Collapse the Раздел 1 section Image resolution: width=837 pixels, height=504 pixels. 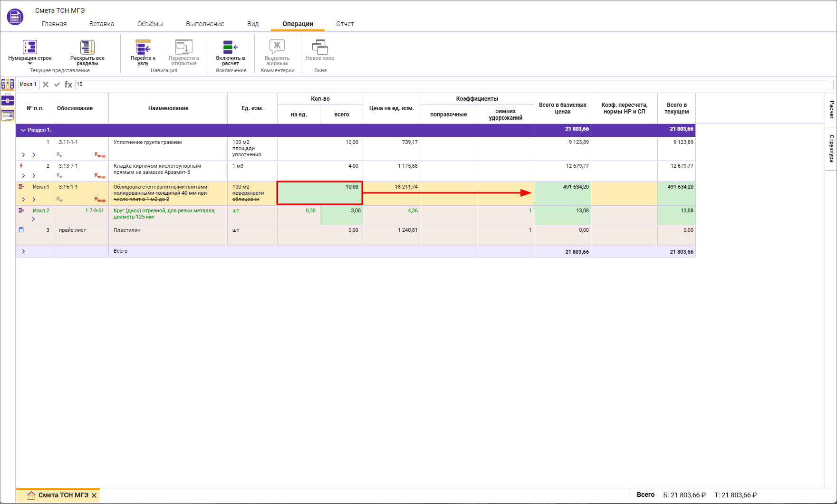[x=23, y=130]
